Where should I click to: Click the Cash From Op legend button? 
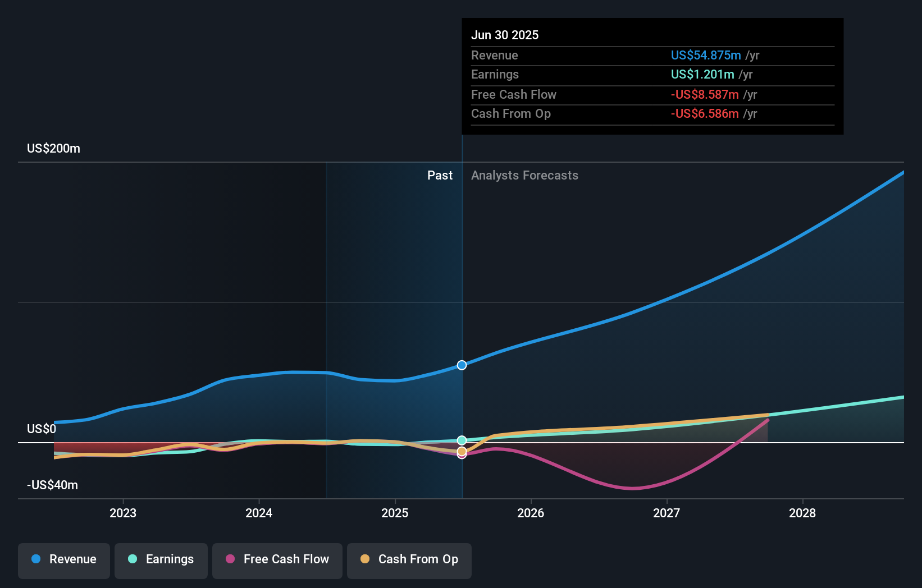point(409,559)
